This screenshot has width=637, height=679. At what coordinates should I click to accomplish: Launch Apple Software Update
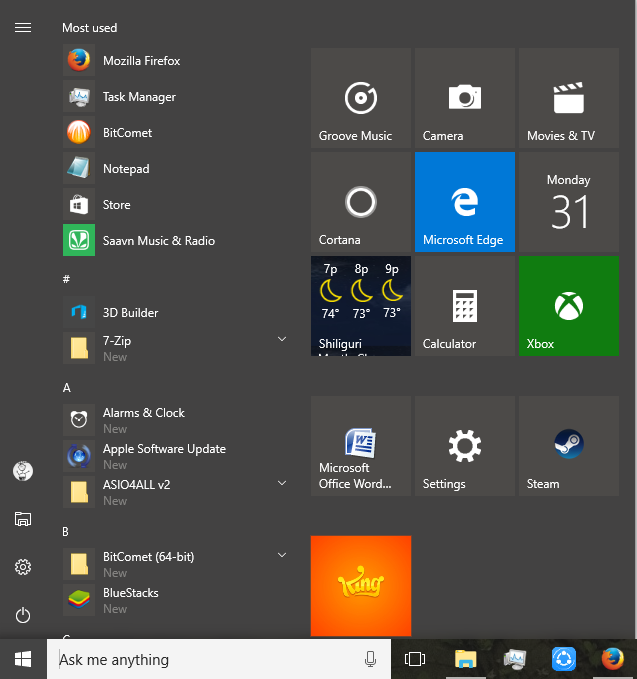point(175,456)
